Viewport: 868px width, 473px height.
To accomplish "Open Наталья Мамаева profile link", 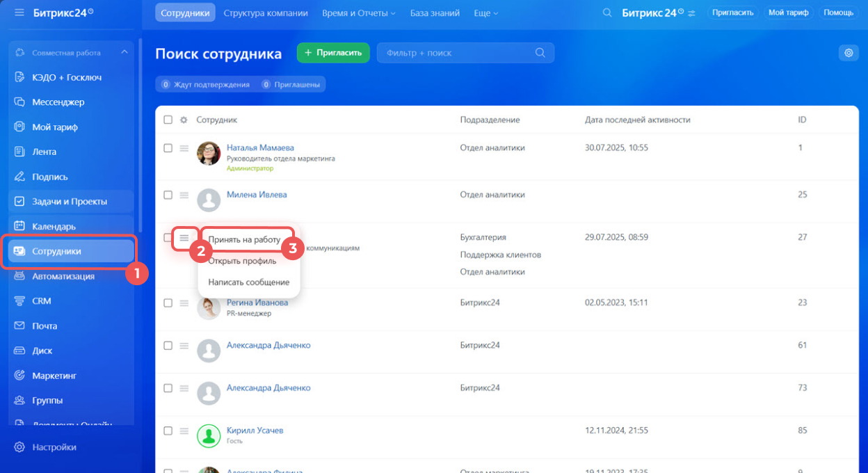I will pyautogui.click(x=260, y=147).
